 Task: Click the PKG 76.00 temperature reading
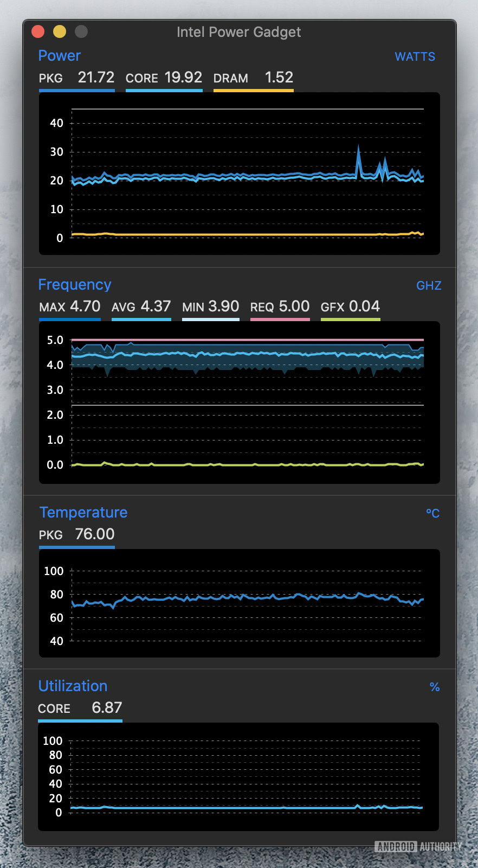pos(76,534)
